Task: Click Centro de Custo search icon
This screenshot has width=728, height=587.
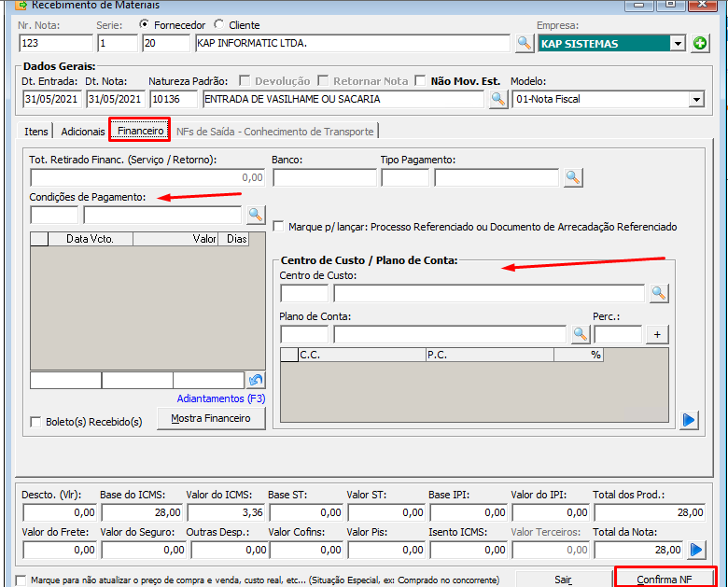Action: point(659,293)
